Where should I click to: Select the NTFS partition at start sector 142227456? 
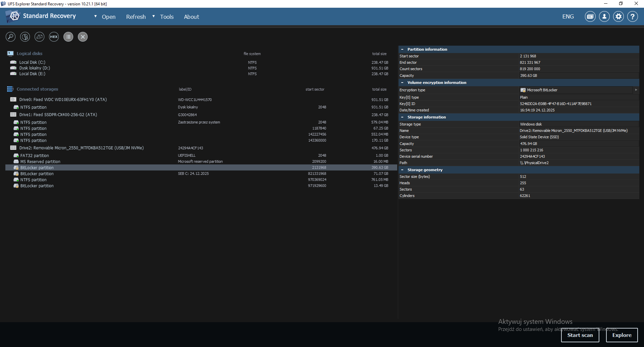click(x=201, y=135)
